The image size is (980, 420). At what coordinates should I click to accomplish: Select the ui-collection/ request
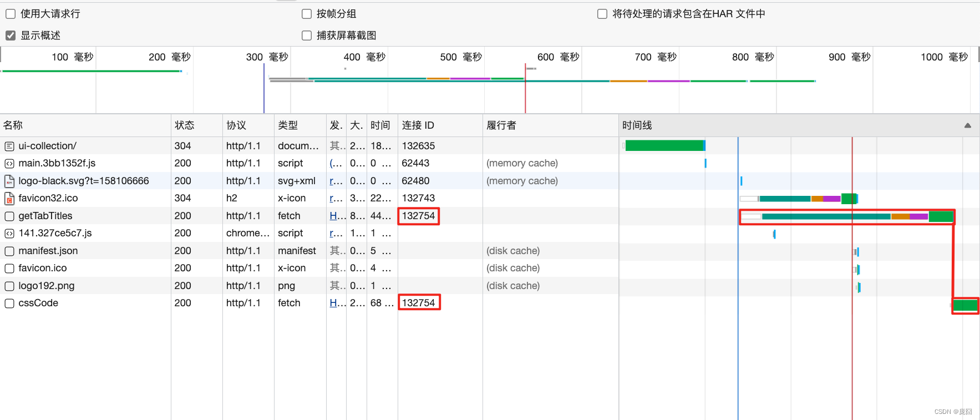[48, 146]
